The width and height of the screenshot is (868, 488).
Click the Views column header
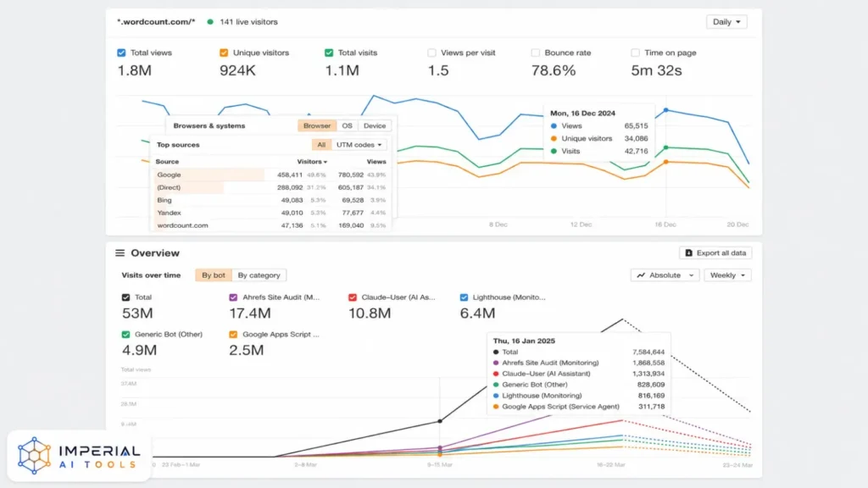point(376,162)
